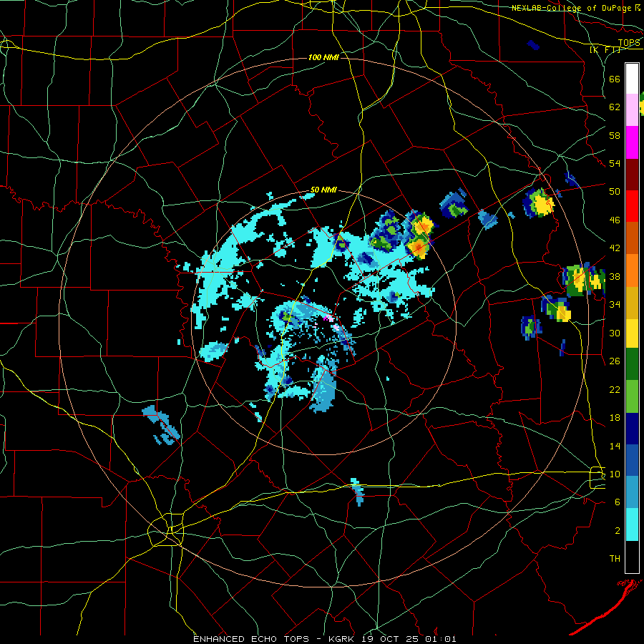The width and height of the screenshot is (644, 644).
Task: Select the "58" legend value
Action: [x=615, y=135]
